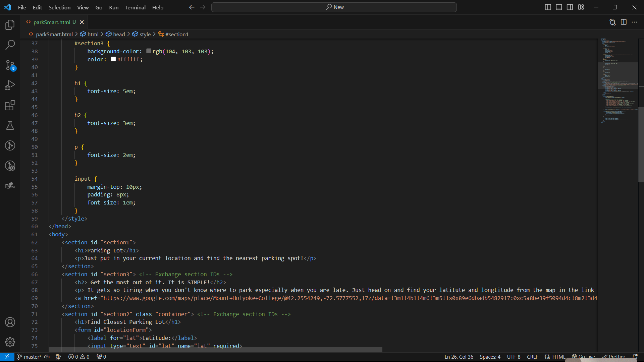Viewport: 644px width, 362px height.
Task: Open the Manage gear icon
Action: click(10, 342)
